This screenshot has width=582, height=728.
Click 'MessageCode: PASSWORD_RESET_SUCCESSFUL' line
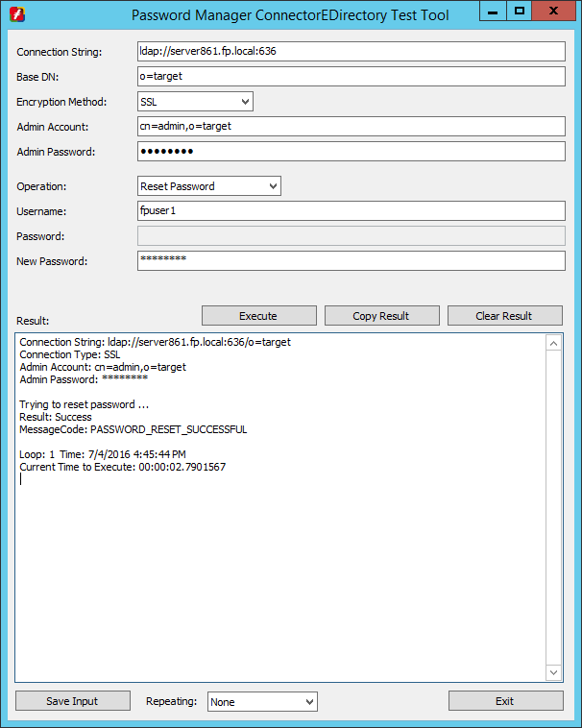133,429
